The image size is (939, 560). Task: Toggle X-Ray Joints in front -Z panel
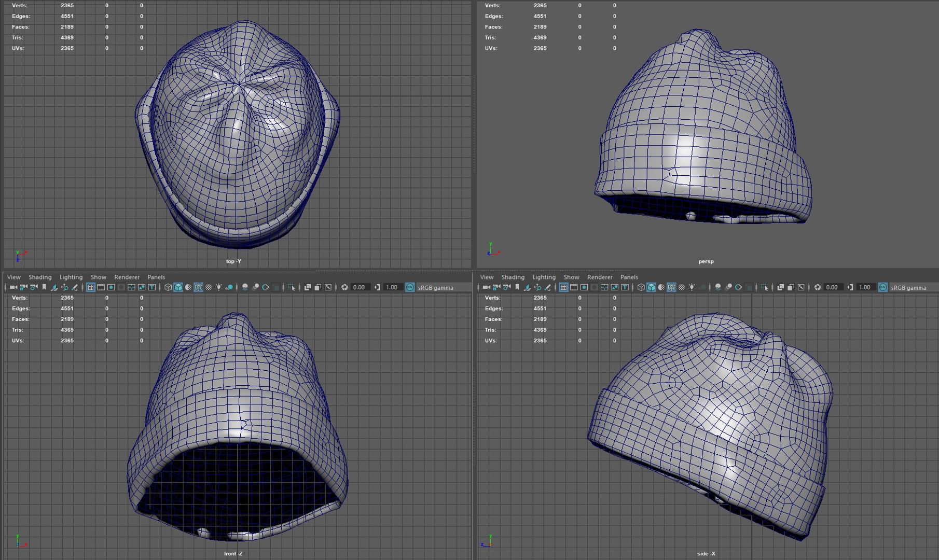[x=328, y=287]
